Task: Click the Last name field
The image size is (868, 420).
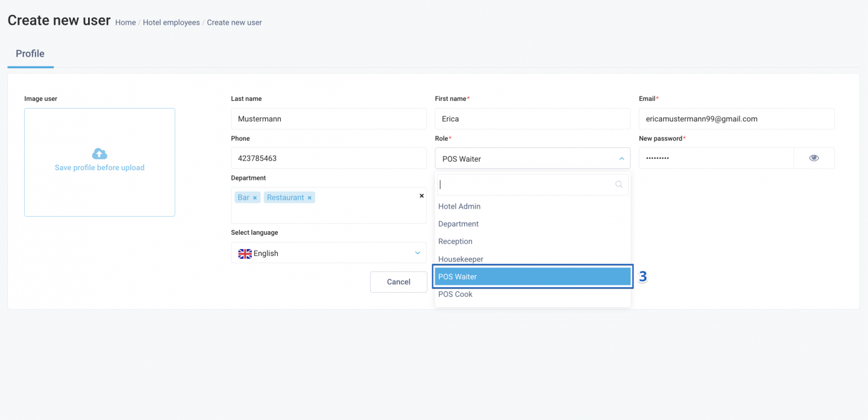Action: pos(329,119)
